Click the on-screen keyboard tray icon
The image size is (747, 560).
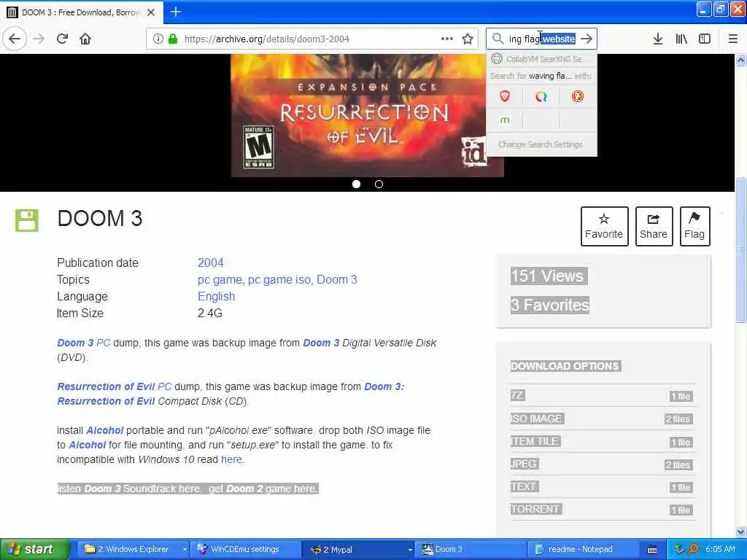652,550
